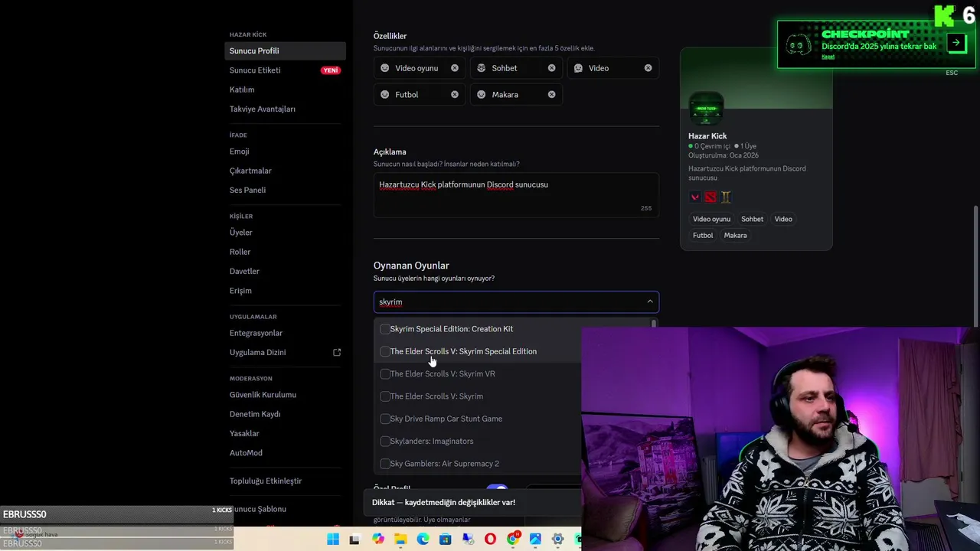Viewport: 980px width, 551px height.
Task: Check Sky Gamblers: Air Supremacy 2
Action: tap(385, 464)
